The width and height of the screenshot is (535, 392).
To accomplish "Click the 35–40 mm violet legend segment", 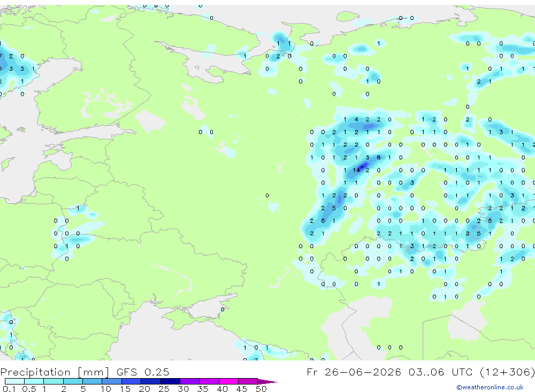I will (209, 381).
